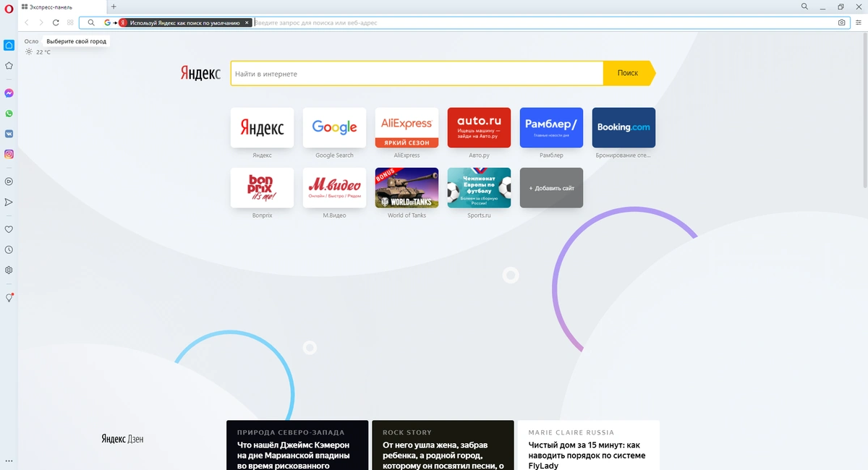Open the Player icon in sidebar
868x470 pixels.
click(9, 181)
